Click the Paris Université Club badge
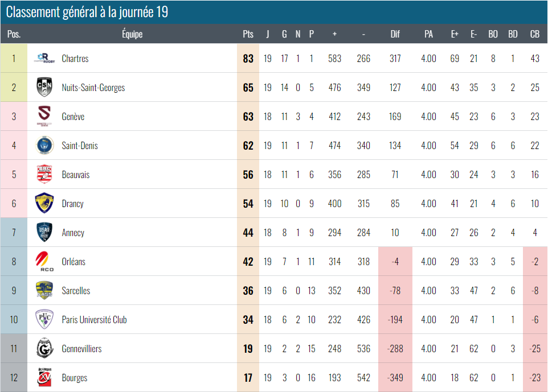The width and height of the screenshot is (548, 392). tap(44, 319)
